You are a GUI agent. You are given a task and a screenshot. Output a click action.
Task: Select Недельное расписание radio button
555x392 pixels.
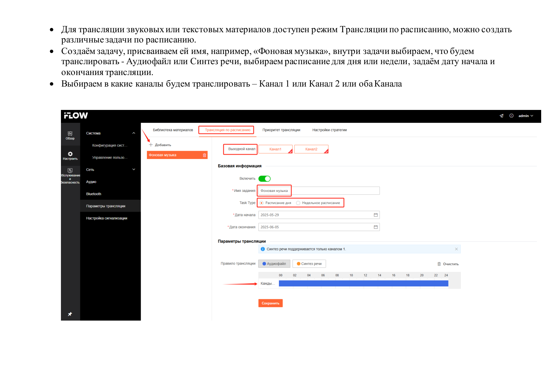click(x=298, y=203)
